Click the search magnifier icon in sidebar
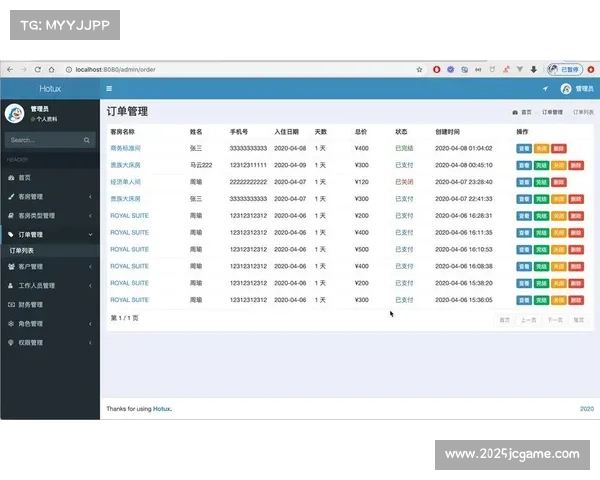Screen dimensions: 600x480 pos(87,140)
